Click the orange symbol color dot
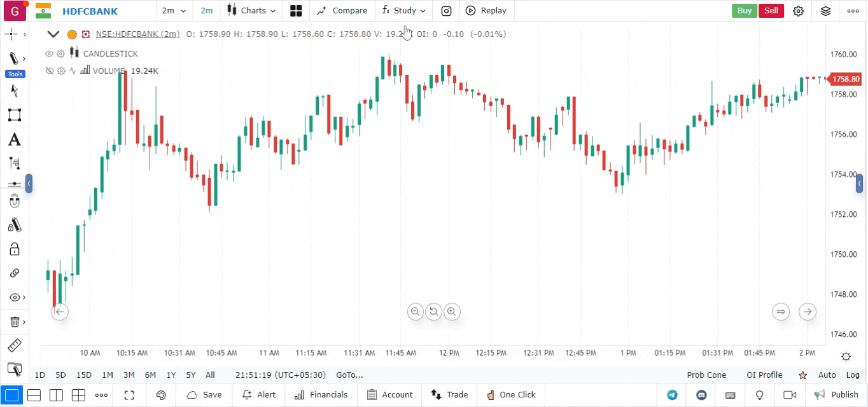Screen dimensions: 868x407 (72, 34)
